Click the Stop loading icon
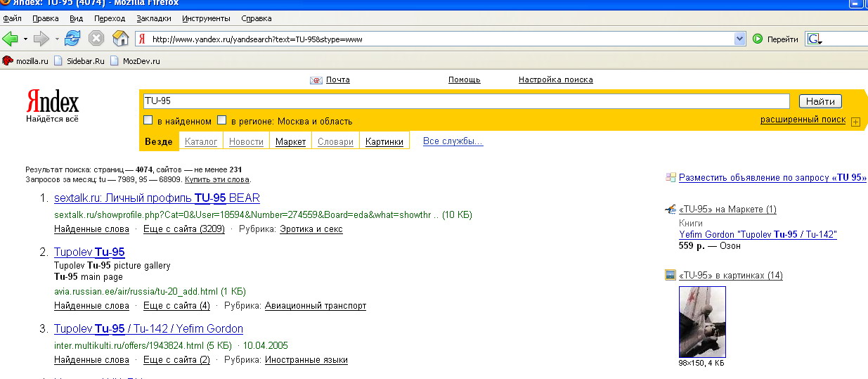The width and height of the screenshot is (868, 379). pos(96,39)
